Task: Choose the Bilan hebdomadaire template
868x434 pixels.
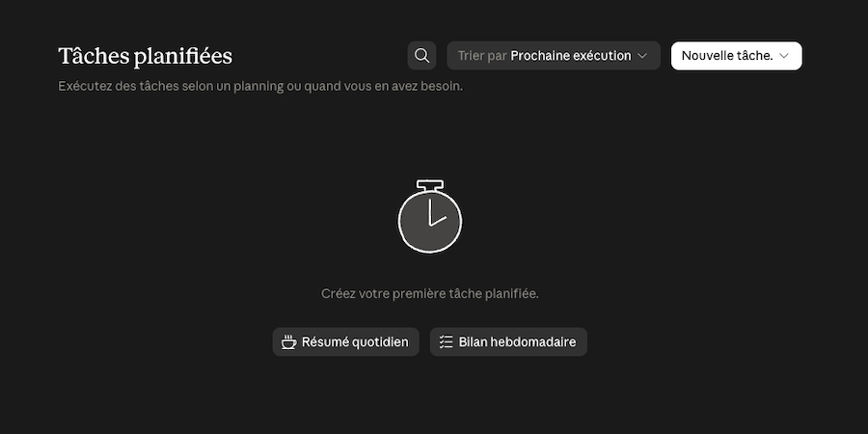Action: point(508,342)
